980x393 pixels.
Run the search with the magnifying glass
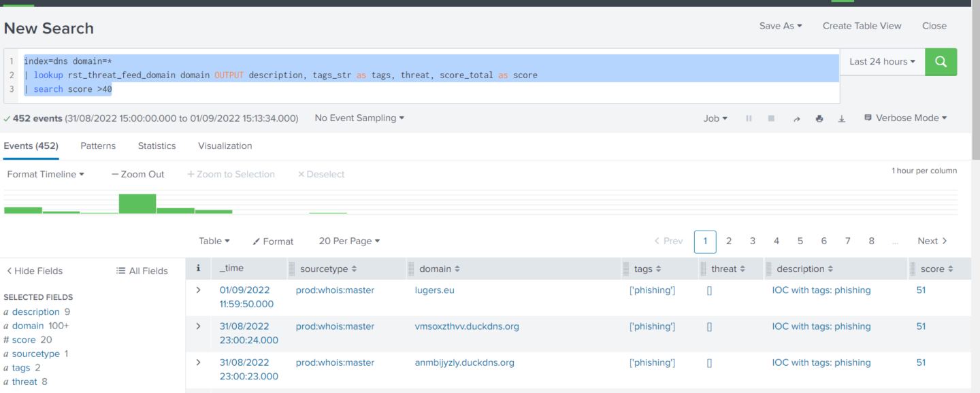(941, 62)
